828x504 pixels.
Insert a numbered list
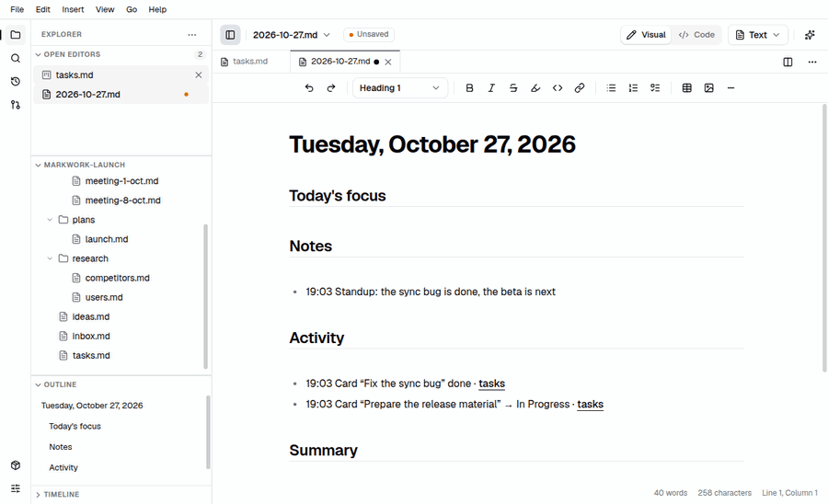pyautogui.click(x=633, y=88)
